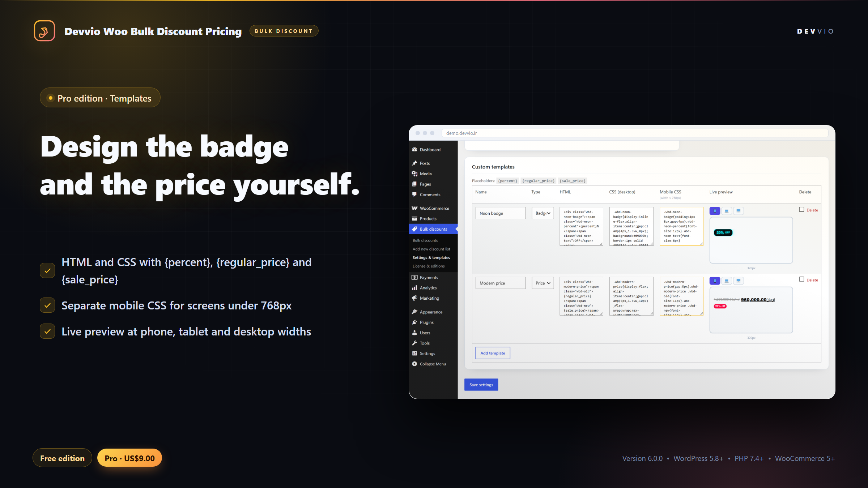Select tablet preview for Neon badge

tap(727, 211)
